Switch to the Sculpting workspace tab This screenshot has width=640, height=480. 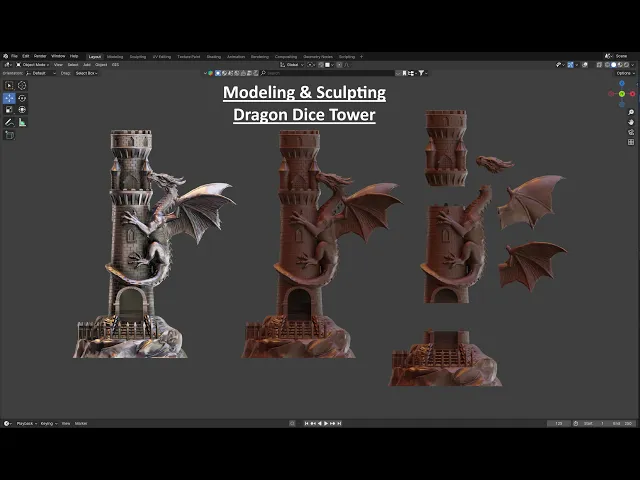(138, 57)
